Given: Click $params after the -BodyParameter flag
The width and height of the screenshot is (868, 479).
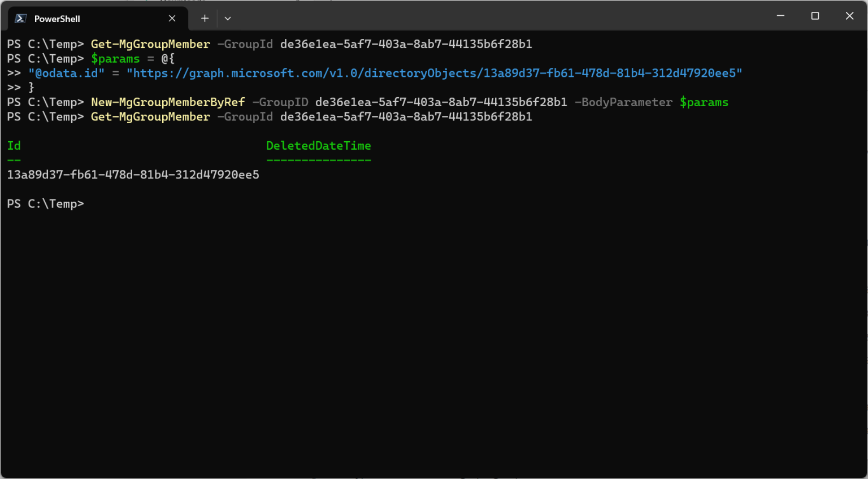Looking at the screenshot, I should point(704,102).
